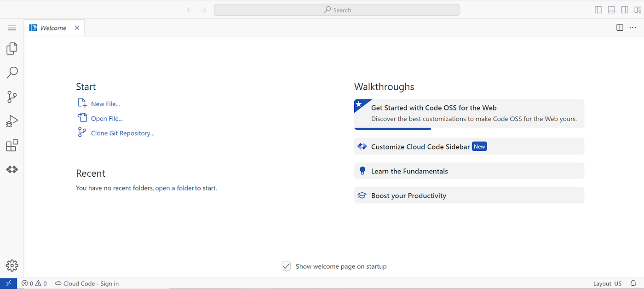Split the editor to the right
The image size is (644, 289).
[x=620, y=28]
